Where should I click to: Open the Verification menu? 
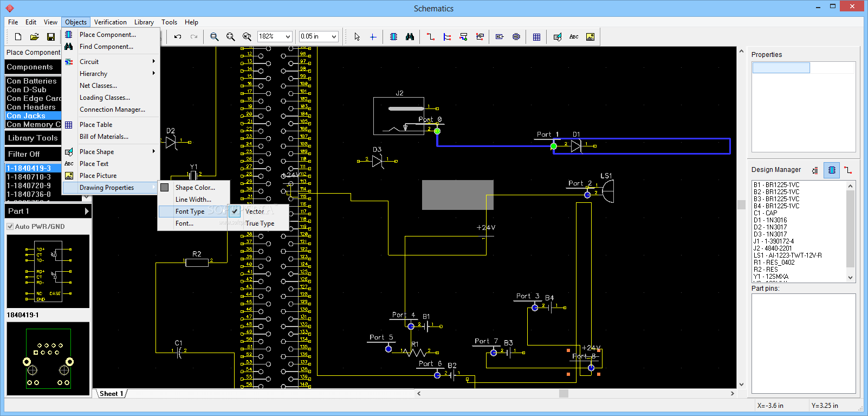[111, 22]
